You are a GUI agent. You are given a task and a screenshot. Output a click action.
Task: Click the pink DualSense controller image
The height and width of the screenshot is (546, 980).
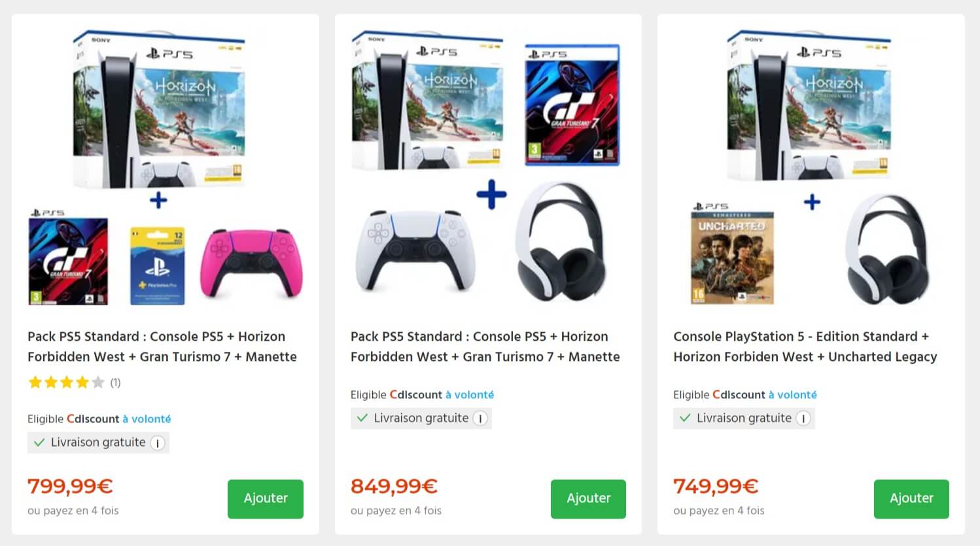(x=252, y=264)
